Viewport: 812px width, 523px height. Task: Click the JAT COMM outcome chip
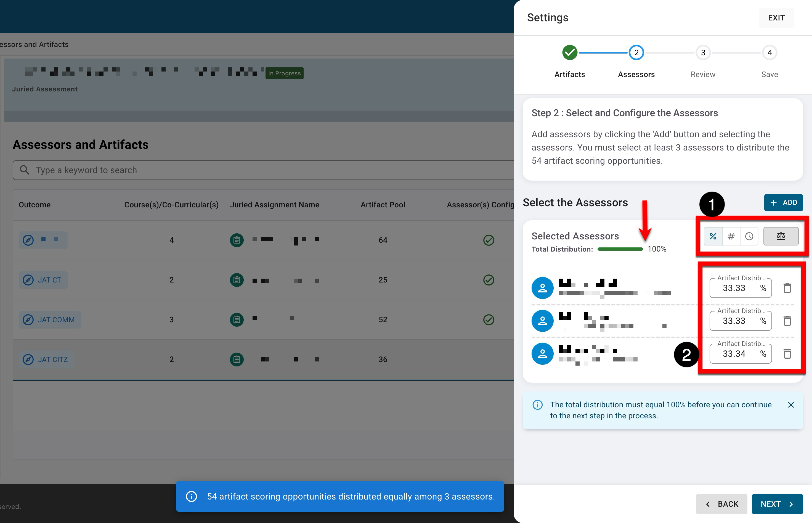pyautogui.click(x=50, y=319)
